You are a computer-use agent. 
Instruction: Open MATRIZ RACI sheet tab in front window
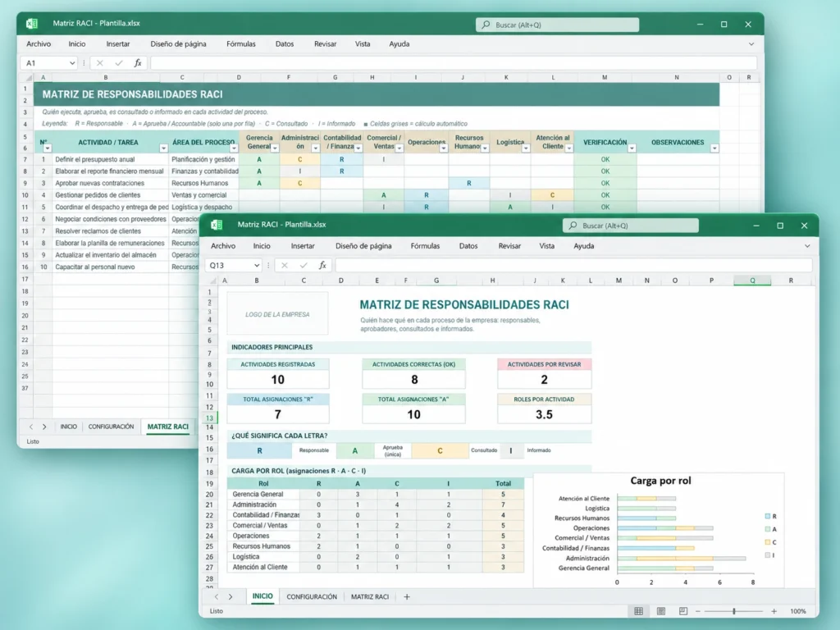pyautogui.click(x=370, y=597)
